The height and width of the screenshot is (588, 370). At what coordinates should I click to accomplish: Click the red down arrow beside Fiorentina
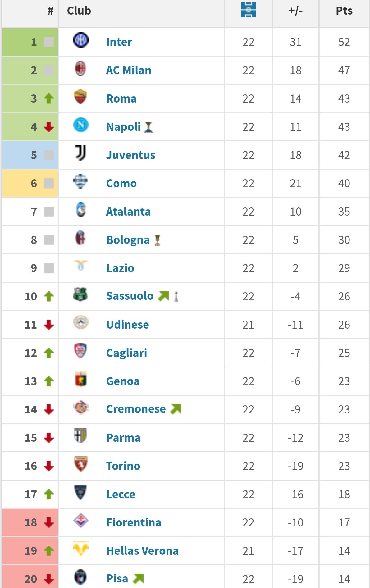point(49,523)
